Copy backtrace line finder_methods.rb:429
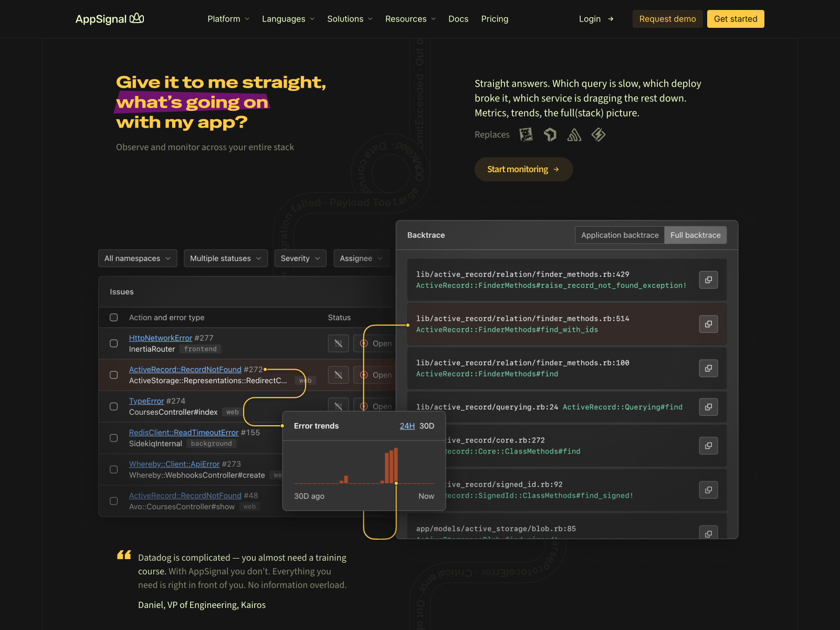 tap(708, 280)
